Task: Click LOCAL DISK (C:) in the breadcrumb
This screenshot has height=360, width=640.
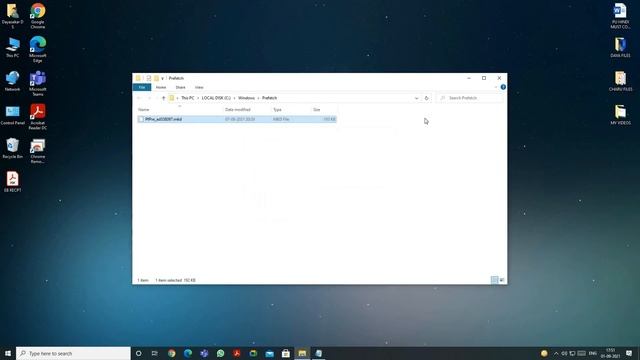Action: pos(216,98)
